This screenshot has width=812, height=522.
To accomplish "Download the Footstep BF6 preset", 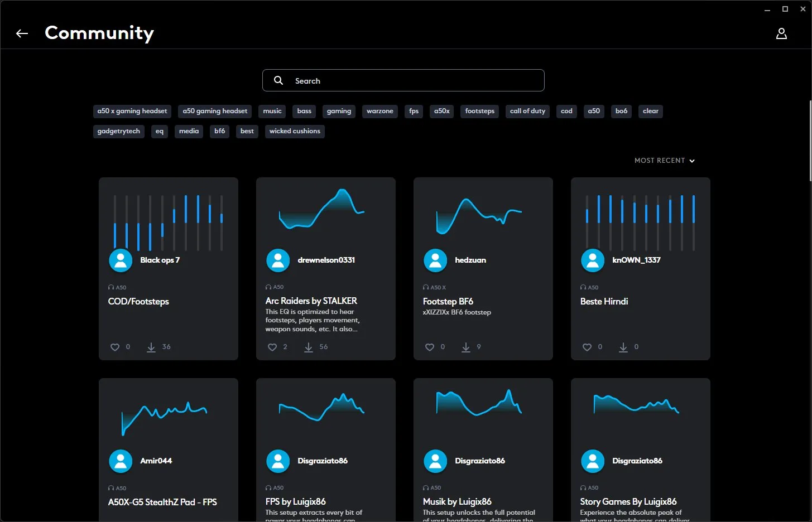I will [466, 347].
